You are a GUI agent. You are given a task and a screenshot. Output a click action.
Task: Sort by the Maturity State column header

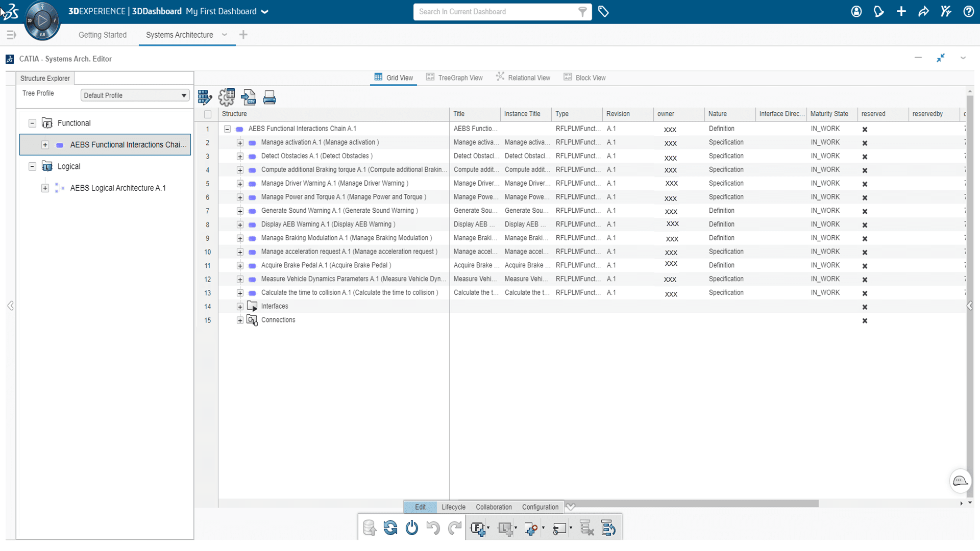[x=829, y=114]
